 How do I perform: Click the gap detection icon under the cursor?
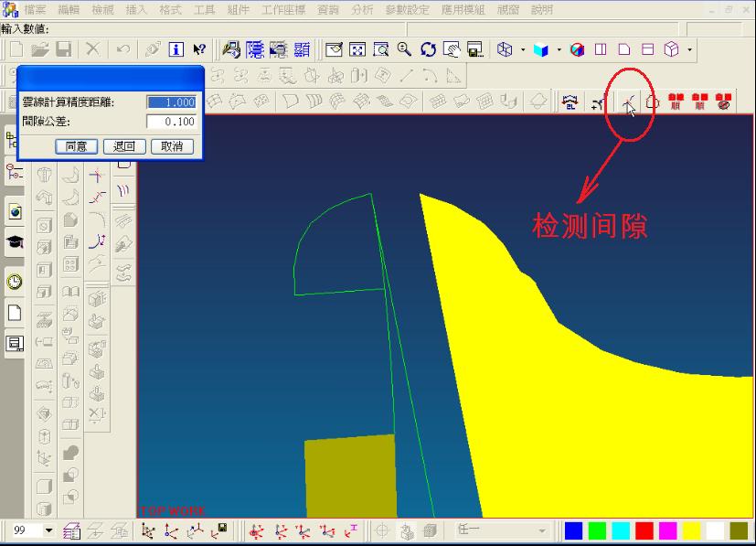coord(628,102)
